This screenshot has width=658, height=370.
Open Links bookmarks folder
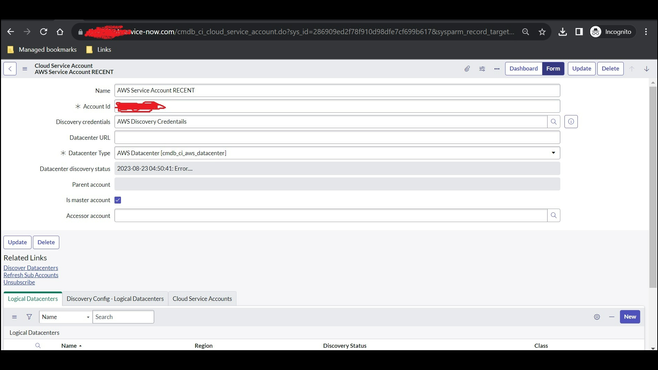coord(99,50)
